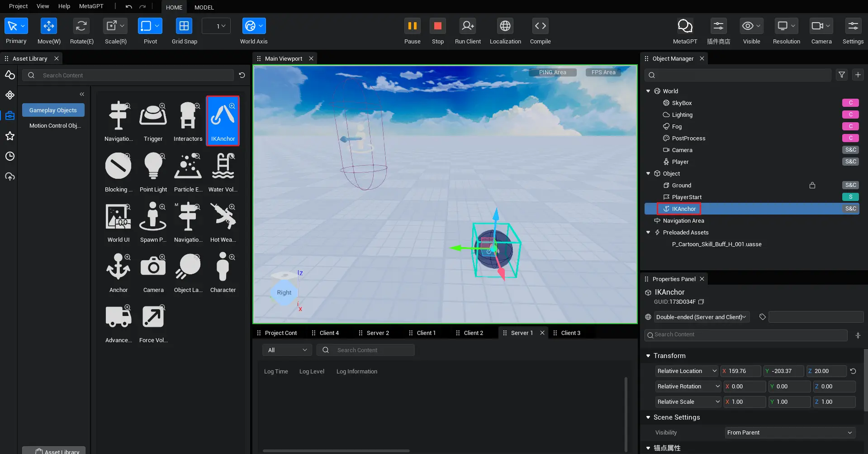
Task: Collapse the World tree node
Action: pyautogui.click(x=648, y=91)
